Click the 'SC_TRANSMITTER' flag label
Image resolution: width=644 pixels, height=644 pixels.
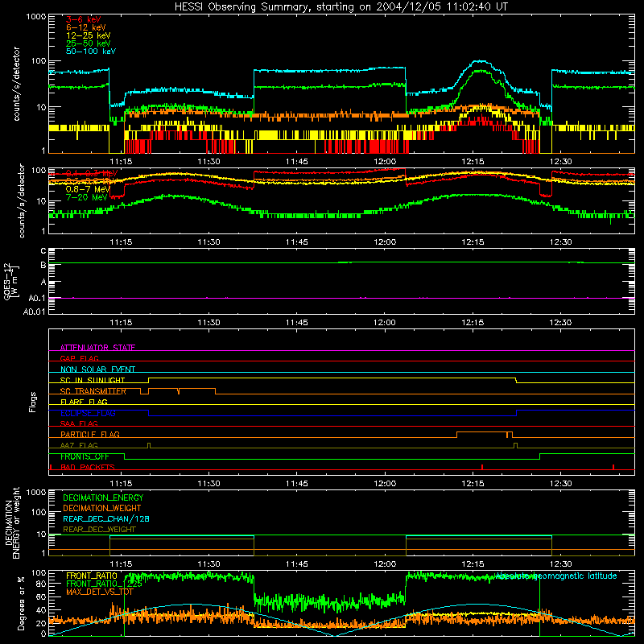click(93, 391)
